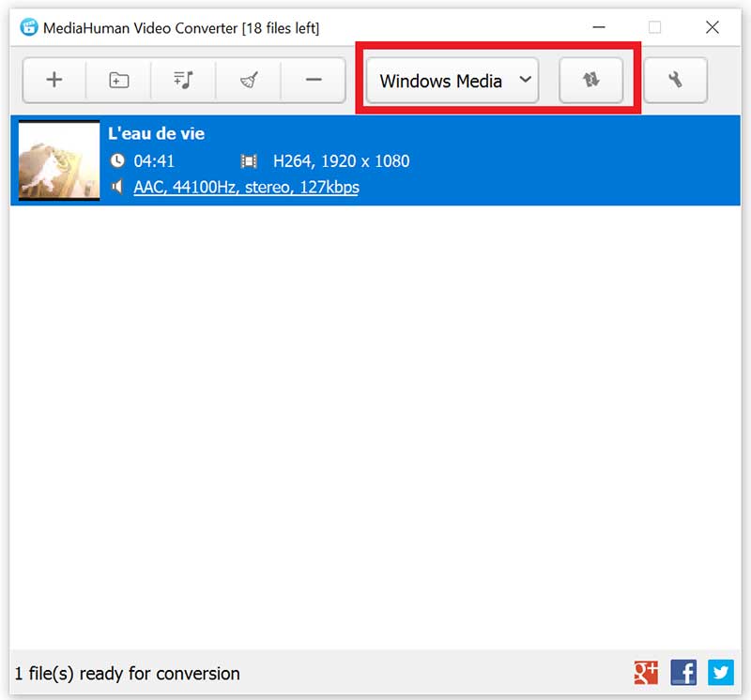Open Google+ from the status bar

[646, 673]
